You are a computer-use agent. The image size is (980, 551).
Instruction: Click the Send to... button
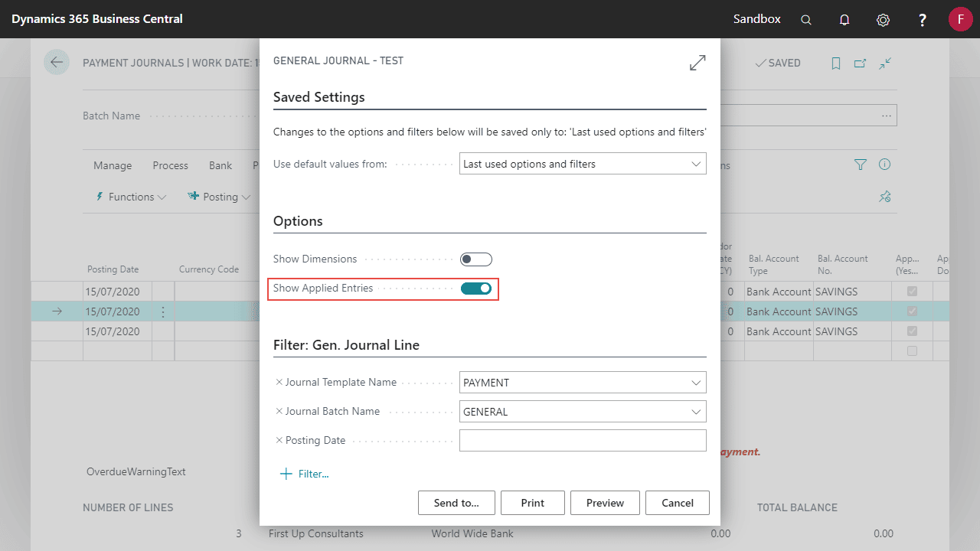tap(456, 503)
